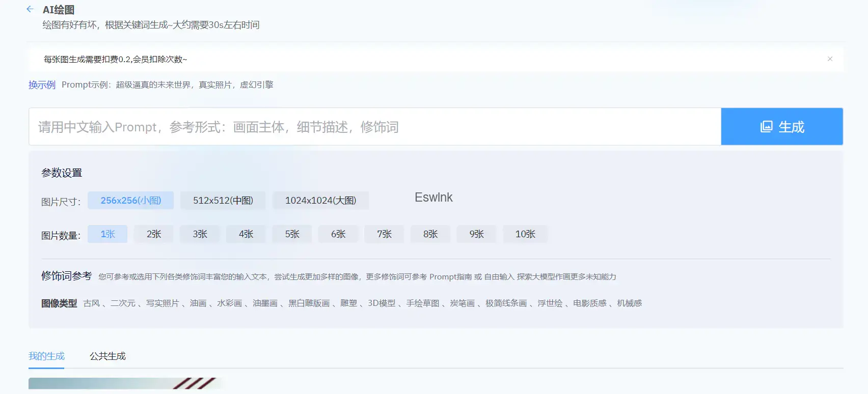Image resolution: width=868 pixels, height=394 pixels.
Task: Pick the 二次元 image type keyword
Action: pyautogui.click(x=123, y=303)
